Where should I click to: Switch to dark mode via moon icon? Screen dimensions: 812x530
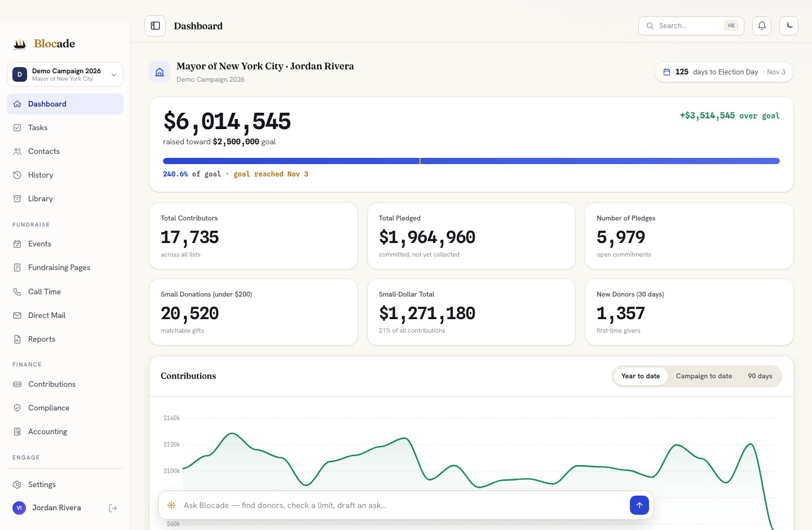click(789, 26)
